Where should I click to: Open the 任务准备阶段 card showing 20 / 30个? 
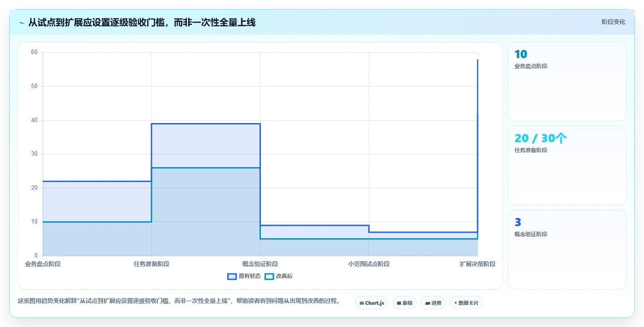click(567, 165)
